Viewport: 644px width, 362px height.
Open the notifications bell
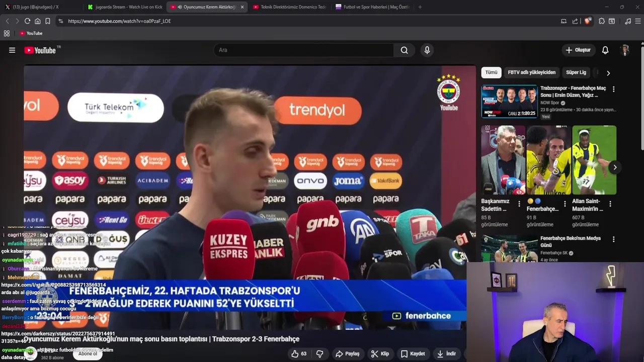click(x=605, y=50)
